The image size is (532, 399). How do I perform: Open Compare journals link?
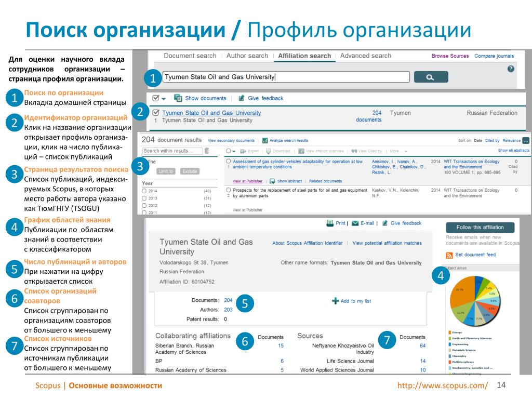[494, 56]
